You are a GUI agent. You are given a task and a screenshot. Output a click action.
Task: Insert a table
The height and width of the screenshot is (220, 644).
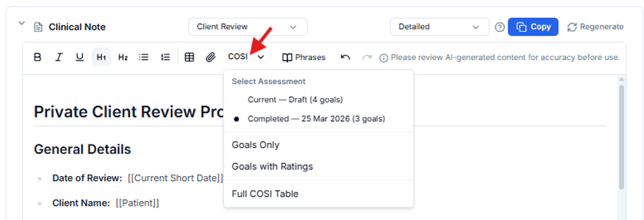point(189,57)
